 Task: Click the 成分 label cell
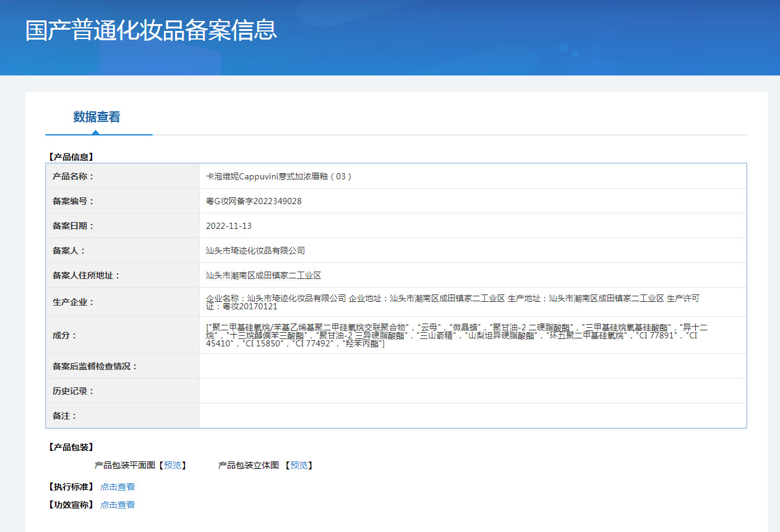pyautogui.click(x=122, y=335)
